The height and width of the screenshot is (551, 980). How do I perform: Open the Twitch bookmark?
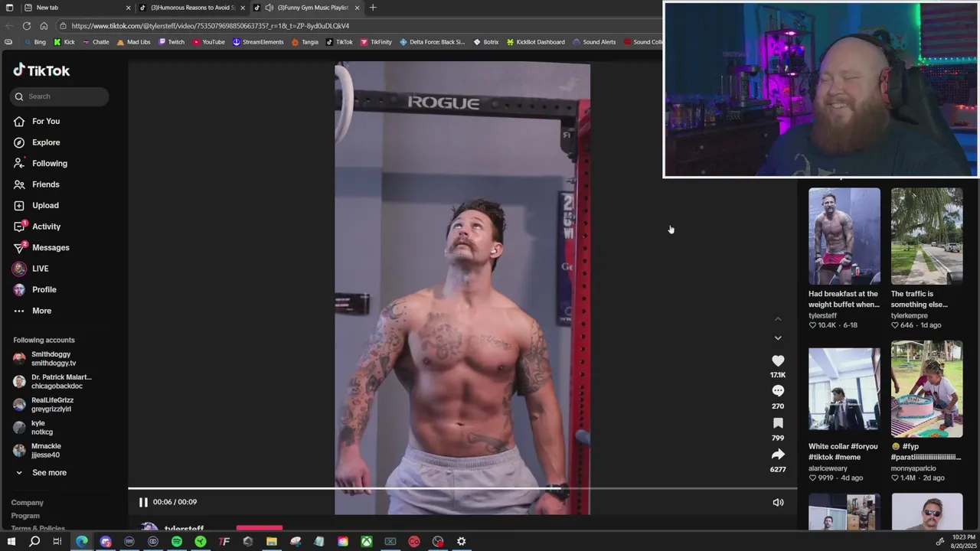point(171,42)
